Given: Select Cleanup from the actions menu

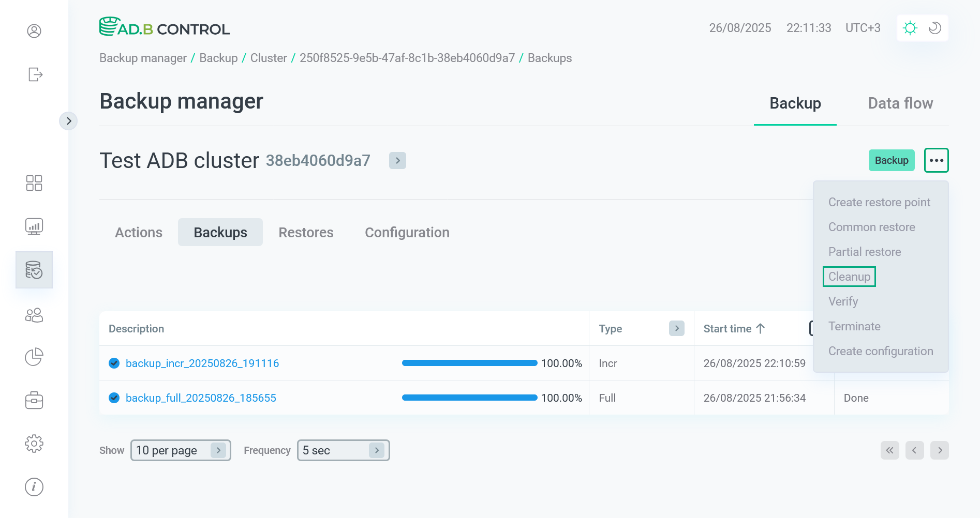Looking at the screenshot, I should tap(849, 277).
